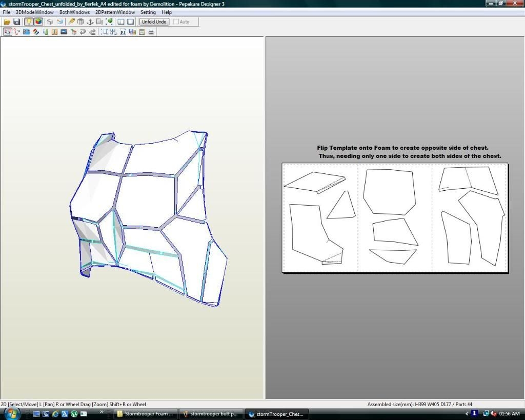Open the File menu
The height and width of the screenshot is (420, 525).
coord(7,12)
